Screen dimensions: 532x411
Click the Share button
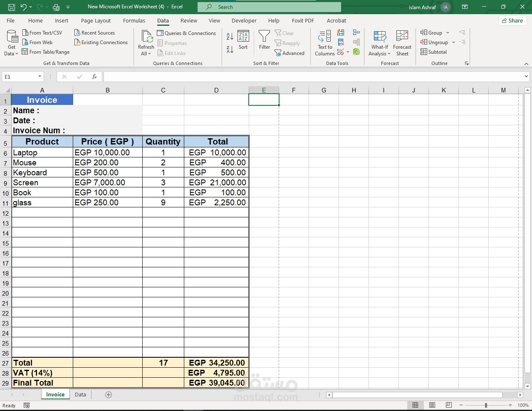pyautogui.click(x=512, y=20)
